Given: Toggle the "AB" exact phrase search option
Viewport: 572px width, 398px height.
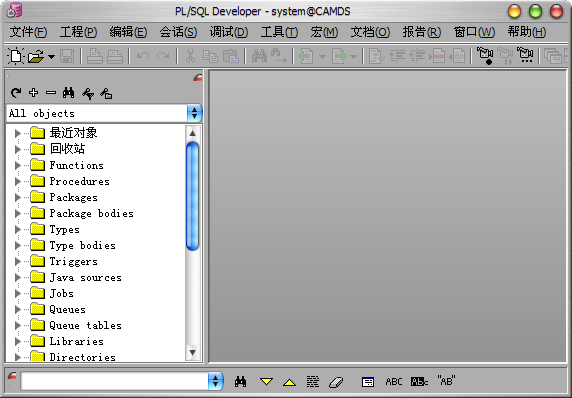Looking at the screenshot, I should [x=446, y=381].
